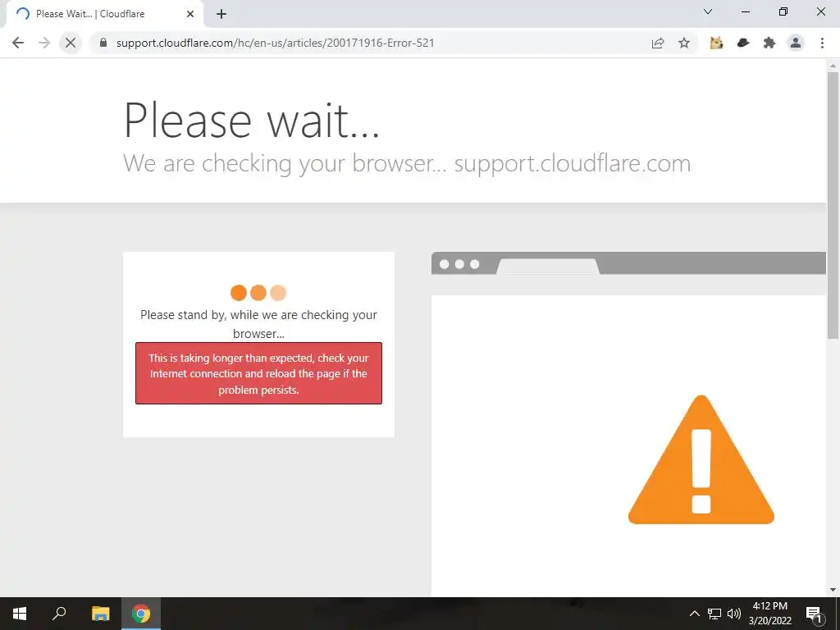The width and height of the screenshot is (840, 630).
Task: Open Chrome's three-dot menu
Action: (822, 43)
